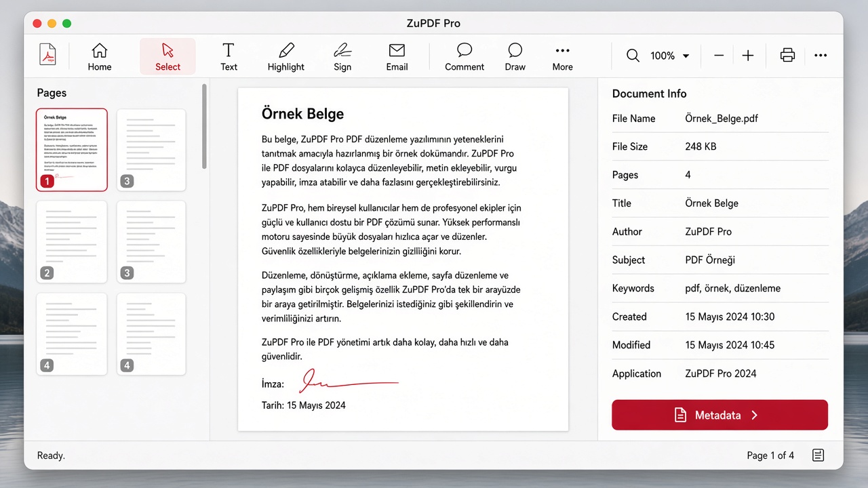Open the Sign tool

[x=342, y=56]
